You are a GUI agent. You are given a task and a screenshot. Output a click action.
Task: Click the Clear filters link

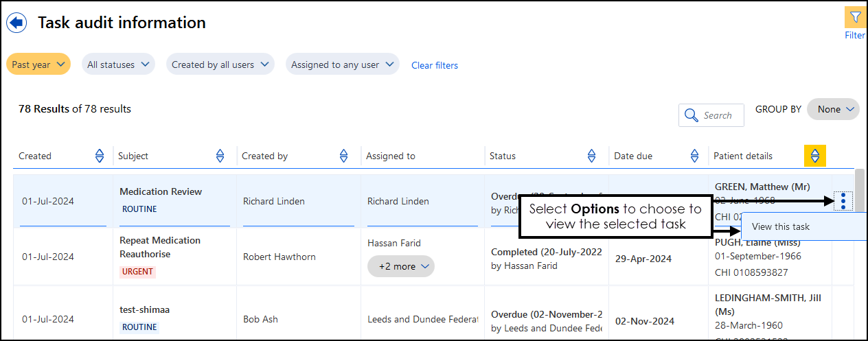(x=434, y=65)
